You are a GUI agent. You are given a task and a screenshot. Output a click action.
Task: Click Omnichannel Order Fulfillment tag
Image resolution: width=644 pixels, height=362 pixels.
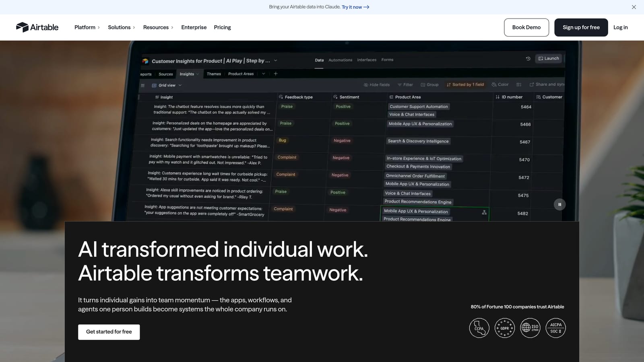click(x=415, y=176)
